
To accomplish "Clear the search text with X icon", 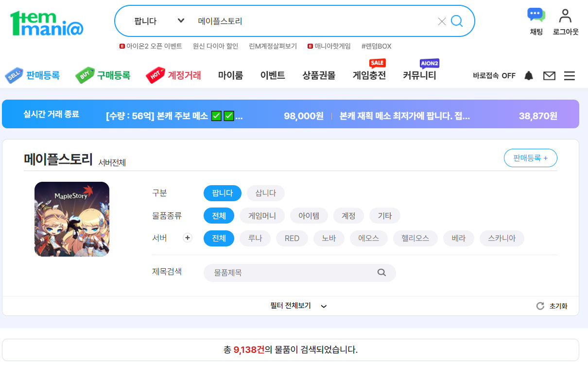I will [x=442, y=21].
